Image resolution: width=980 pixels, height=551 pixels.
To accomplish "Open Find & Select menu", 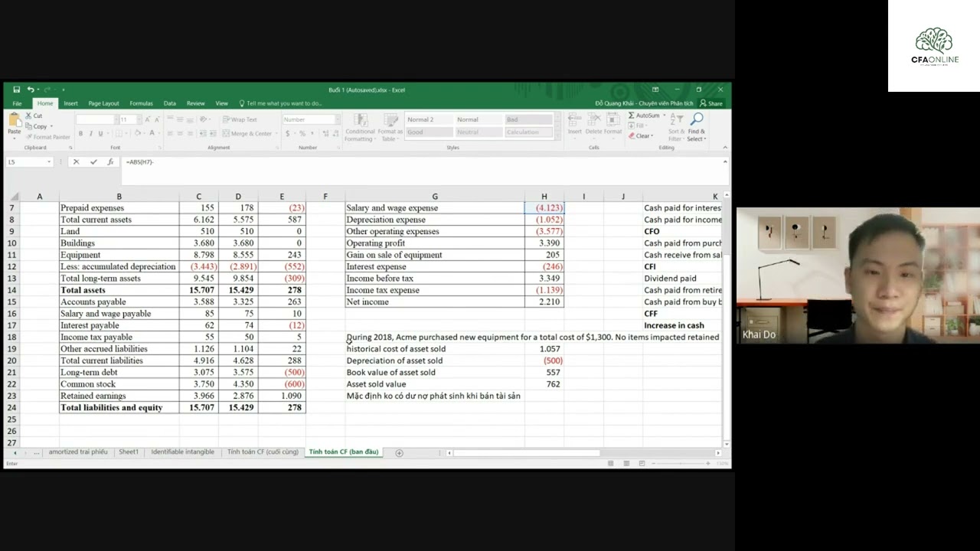I will click(x=696, y=127).
